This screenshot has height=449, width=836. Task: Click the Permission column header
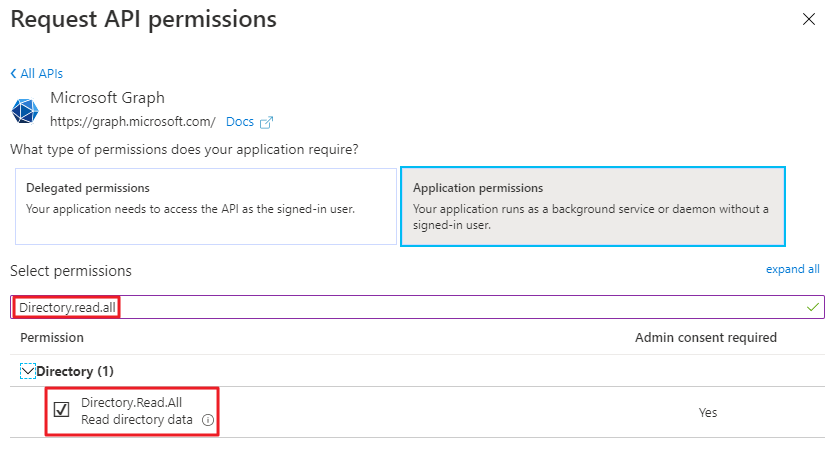tap(52, 338)
